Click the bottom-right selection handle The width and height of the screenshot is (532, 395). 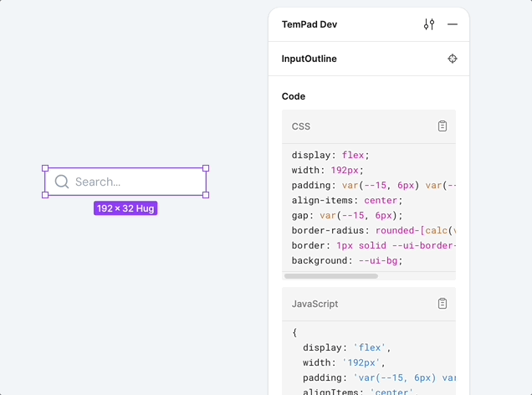[x=206, y=195]
